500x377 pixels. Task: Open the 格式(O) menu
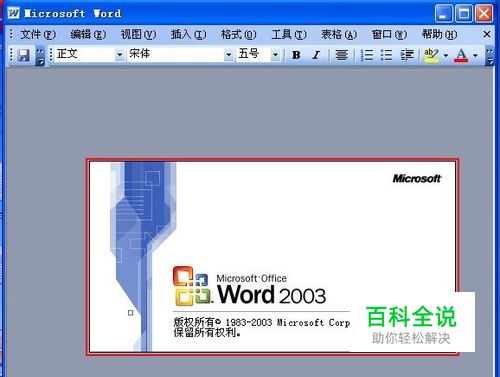238,34
